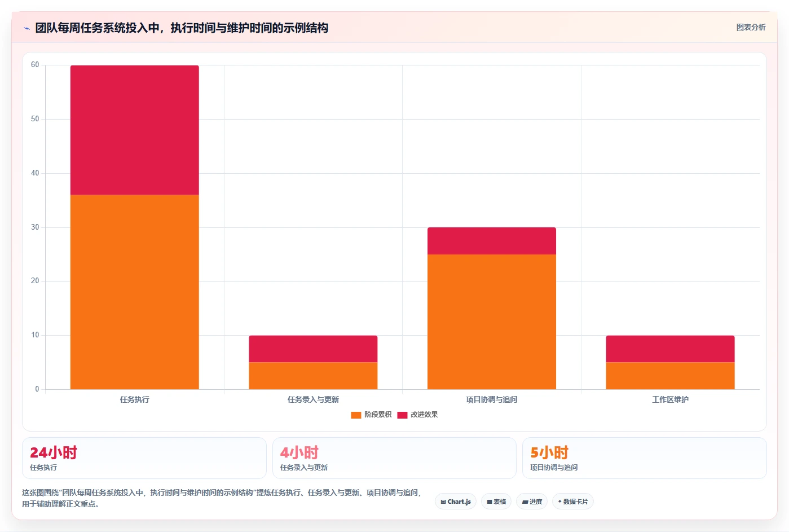Click the red segment of 工作区维护 bar
Viewport: 789px width, 532px height.
tap(671, 349)
